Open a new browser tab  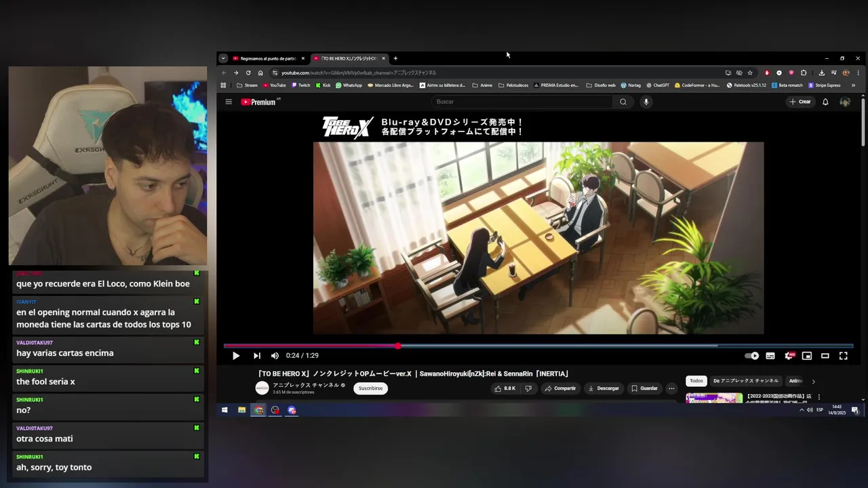pyautogui.click(x=395, y=58)
